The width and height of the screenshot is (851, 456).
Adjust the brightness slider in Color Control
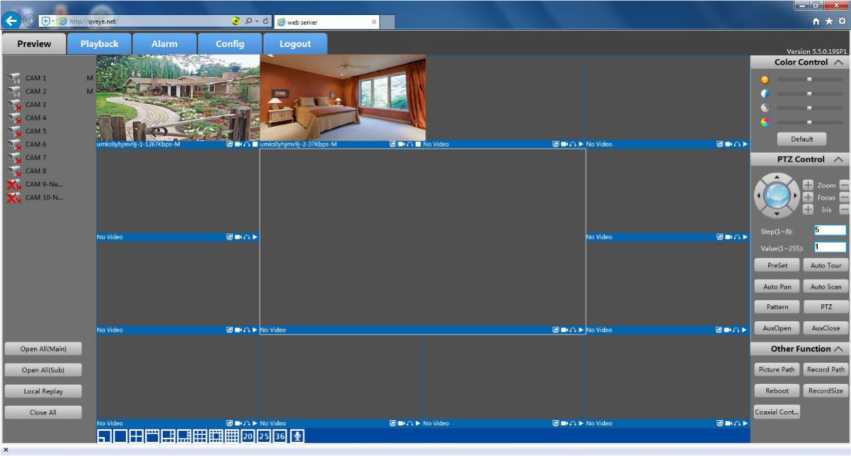point(808,79)
